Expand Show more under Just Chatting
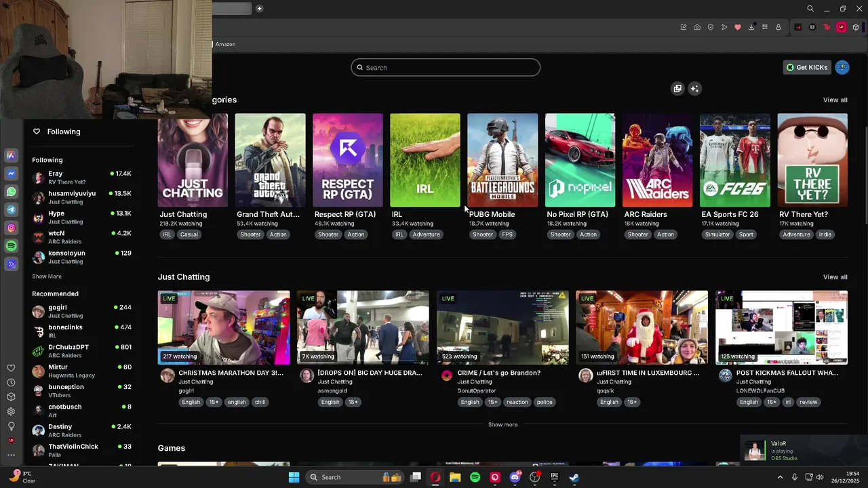This screenshot has height=488, width=868. point(502,424)
